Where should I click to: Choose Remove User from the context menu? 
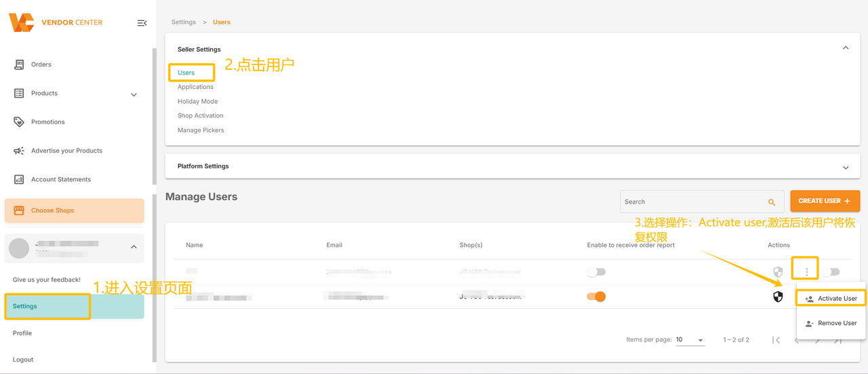pyautogui.click(x=831, y=323)
